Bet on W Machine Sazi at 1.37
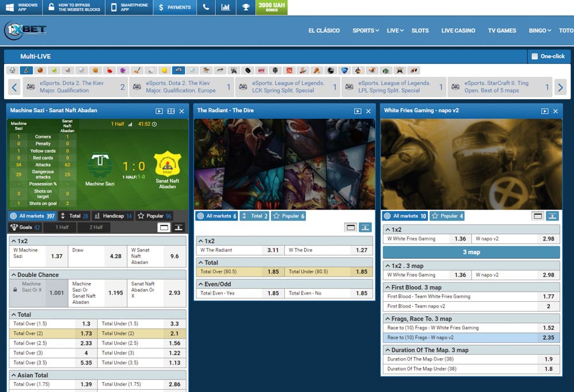Screen dimensions: 574x392 (38, 256)
